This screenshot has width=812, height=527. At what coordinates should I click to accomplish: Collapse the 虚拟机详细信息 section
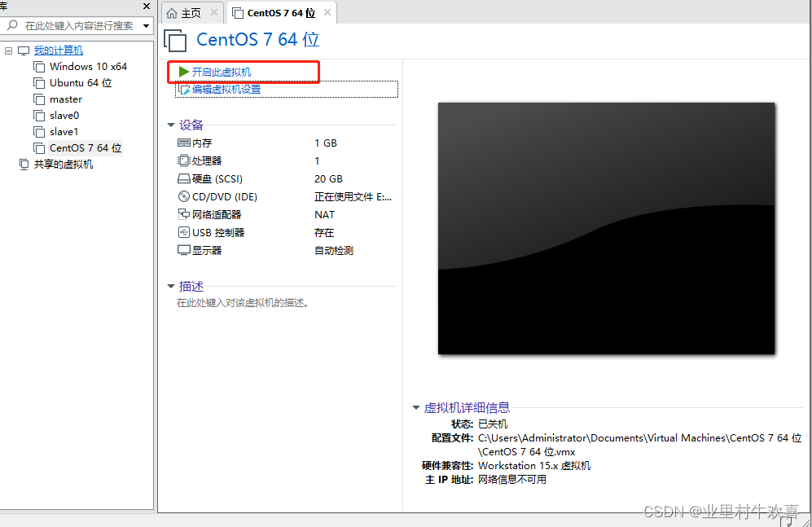point(416,408)
